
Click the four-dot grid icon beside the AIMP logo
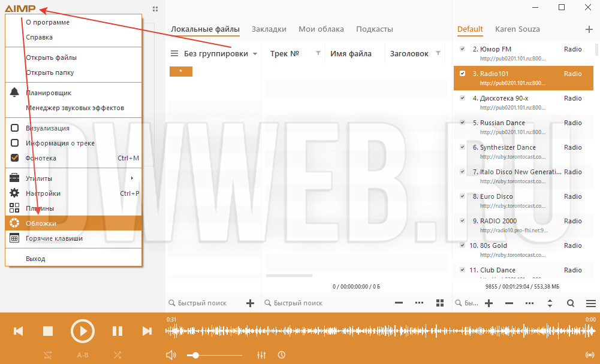tap(155, 9)
